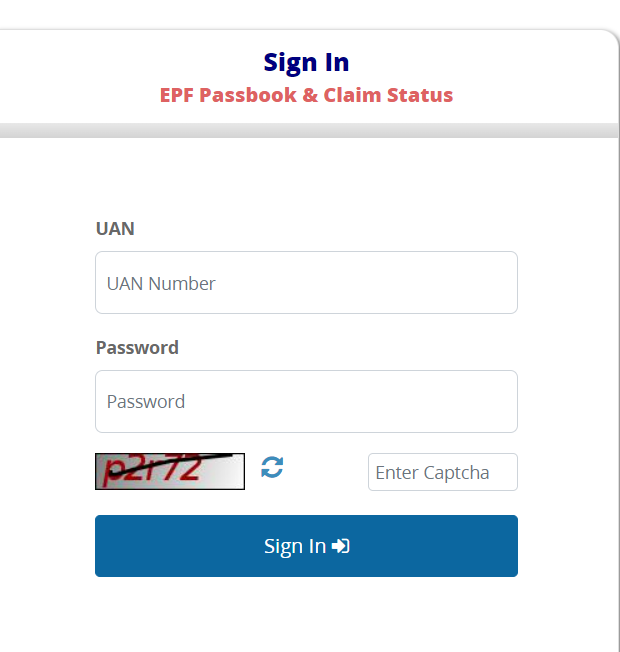Image resolution: width=620 pixels, height=652 pixels.
Task: Reload captcha using circular arrows icon
Action: (272, 467)
